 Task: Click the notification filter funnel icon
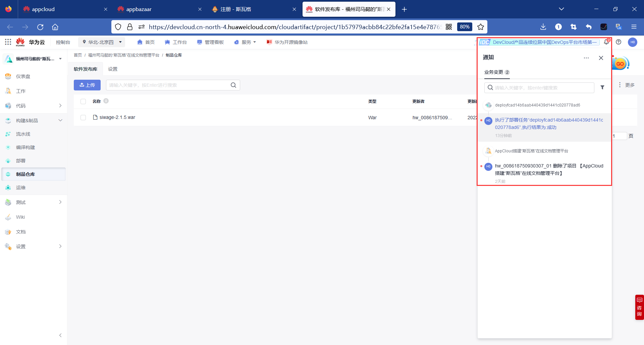coord(602,87)
